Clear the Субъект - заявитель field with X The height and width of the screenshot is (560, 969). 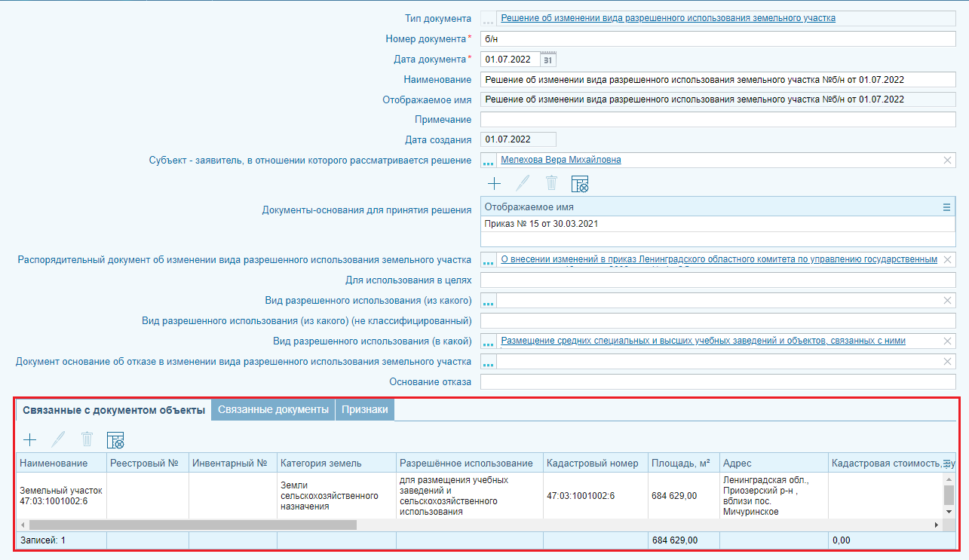click(x=948, y=160)
